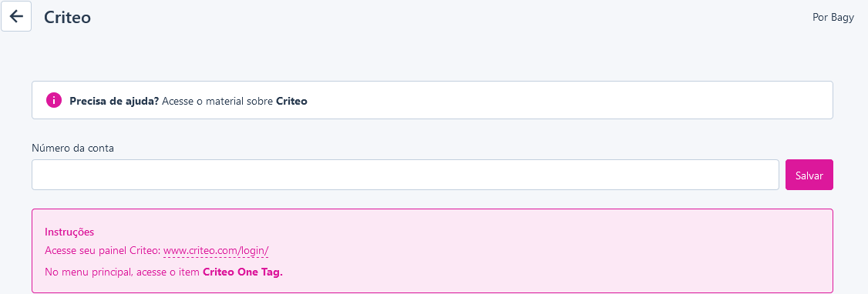Click 'No menu principal, acesse o item' line

(123, 272)
